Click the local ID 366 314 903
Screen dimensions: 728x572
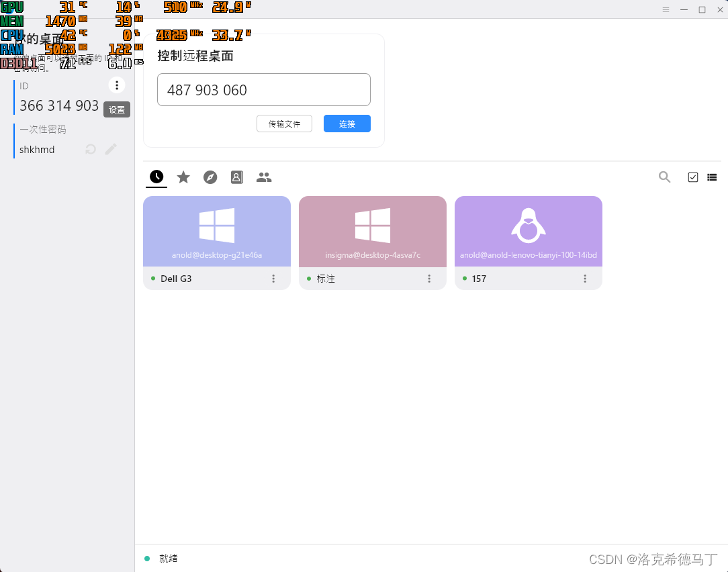(59, 106)
